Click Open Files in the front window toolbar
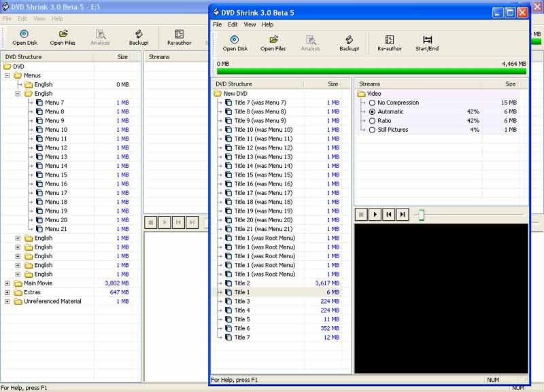 coord(273,43)
